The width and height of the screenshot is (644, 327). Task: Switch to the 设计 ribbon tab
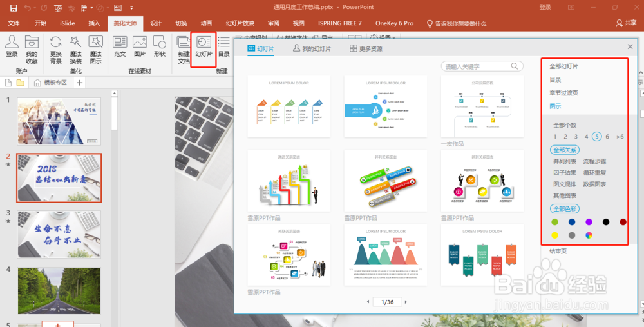pos(156,23)
